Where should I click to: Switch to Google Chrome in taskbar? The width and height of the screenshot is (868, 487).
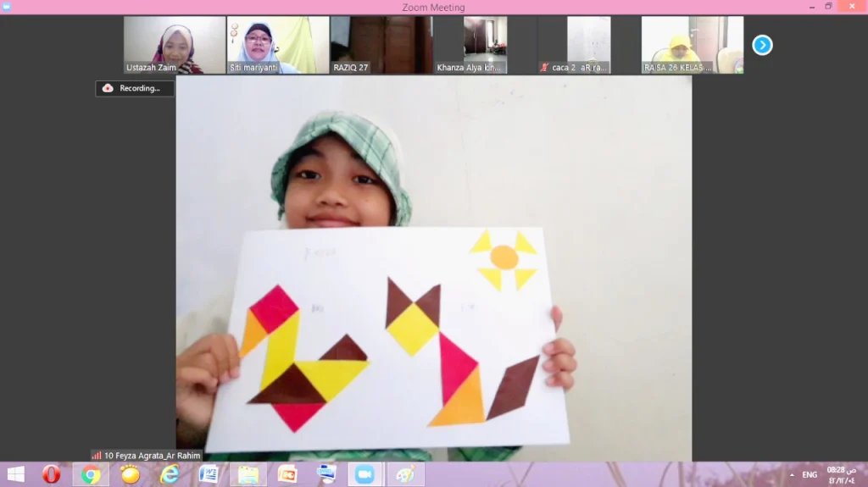tap(90, 474)
